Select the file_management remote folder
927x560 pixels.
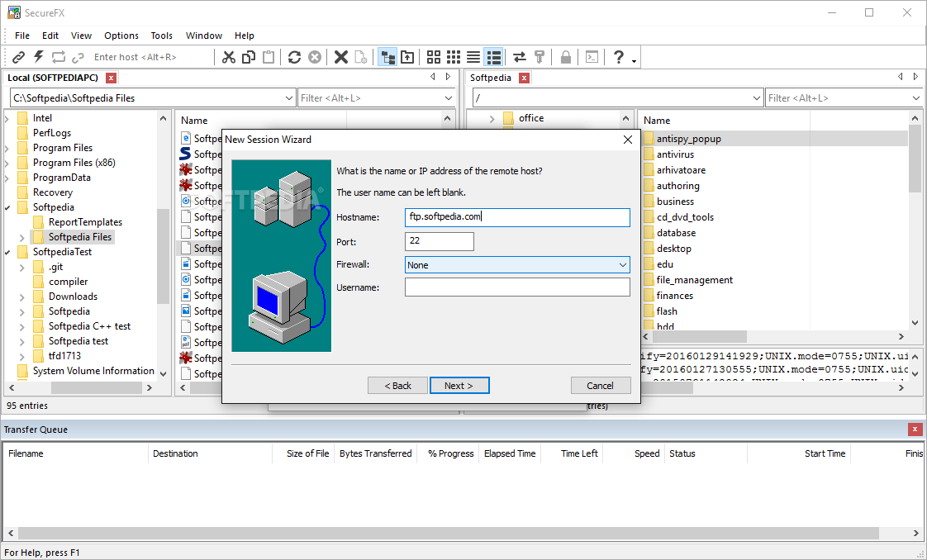[x=695, y=280]
